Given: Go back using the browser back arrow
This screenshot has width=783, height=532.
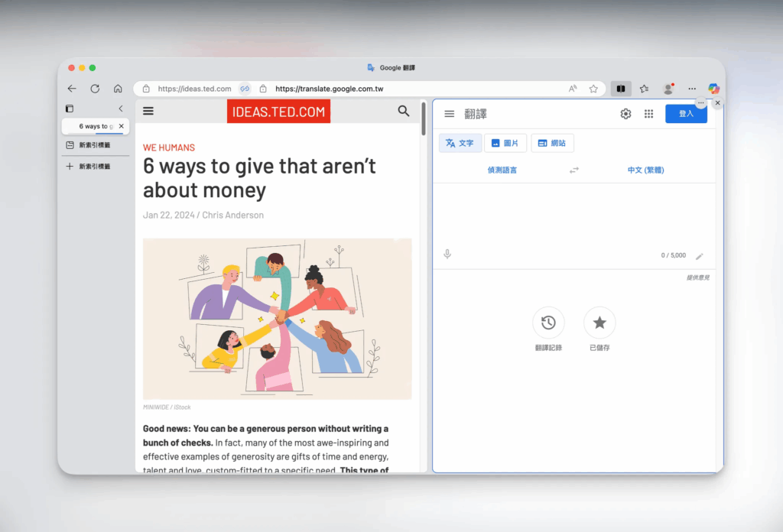Looking at the screenshot, I should pyautogui.click(x=72, y=89).
